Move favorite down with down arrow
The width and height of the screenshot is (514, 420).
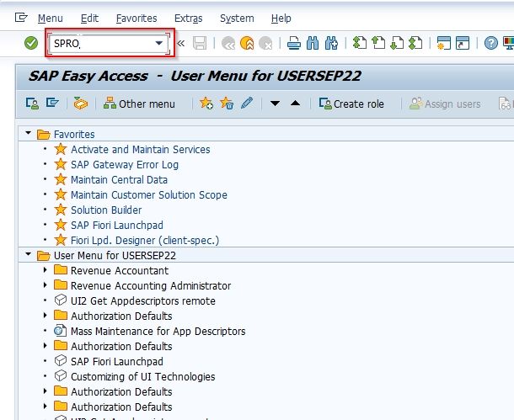point(275,104)
